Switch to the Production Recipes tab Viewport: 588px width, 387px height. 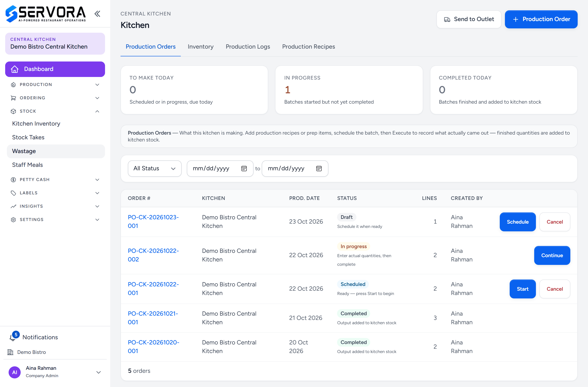point(309,47)
